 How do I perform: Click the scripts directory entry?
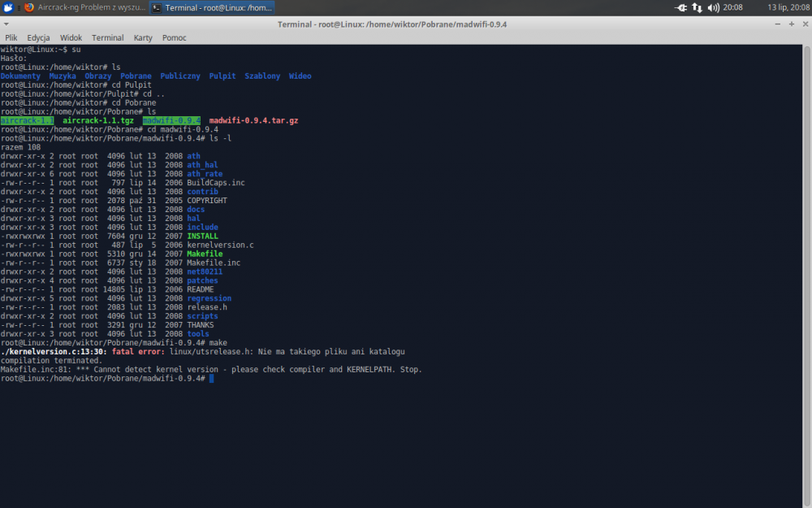tap(202, 316)
